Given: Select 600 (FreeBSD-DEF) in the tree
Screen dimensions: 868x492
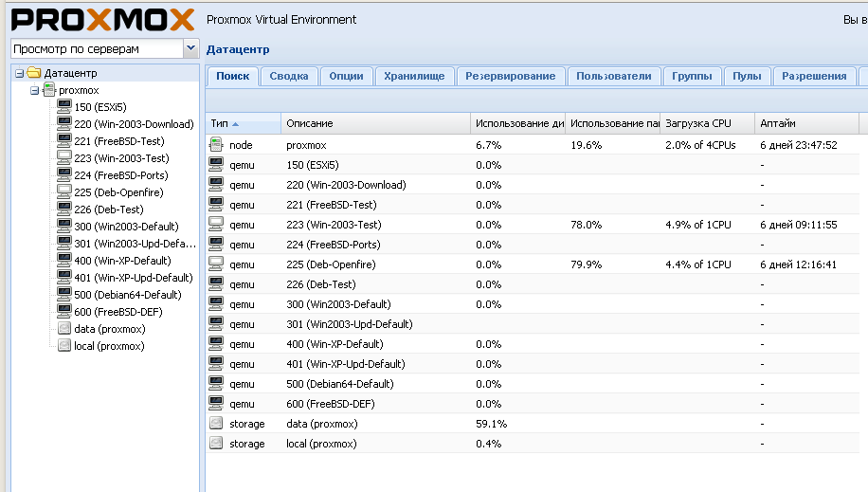Looking at the screenshot, I should point(118,312).
